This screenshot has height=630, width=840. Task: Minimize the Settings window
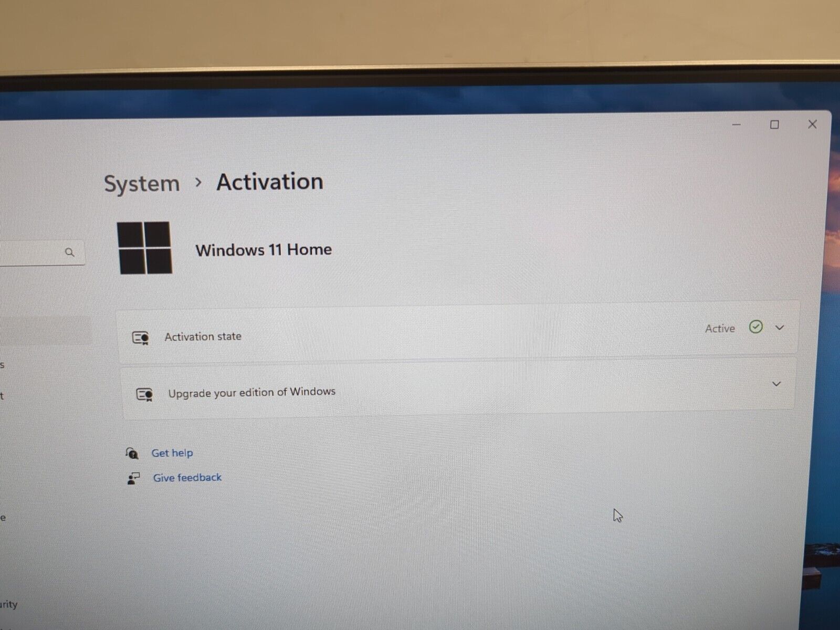point(737,125)
